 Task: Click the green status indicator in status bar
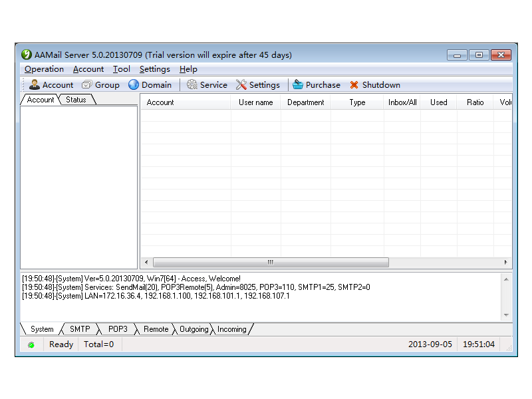point(31,344)
